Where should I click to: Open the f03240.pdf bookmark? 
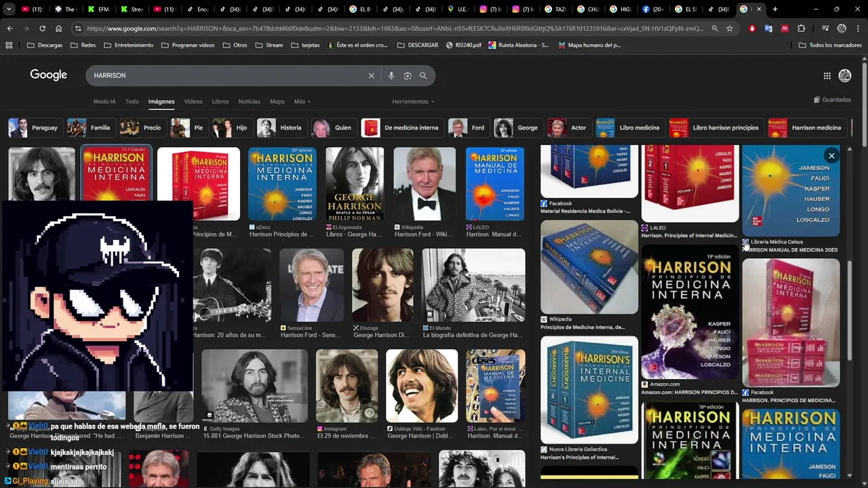pos(464,45)
